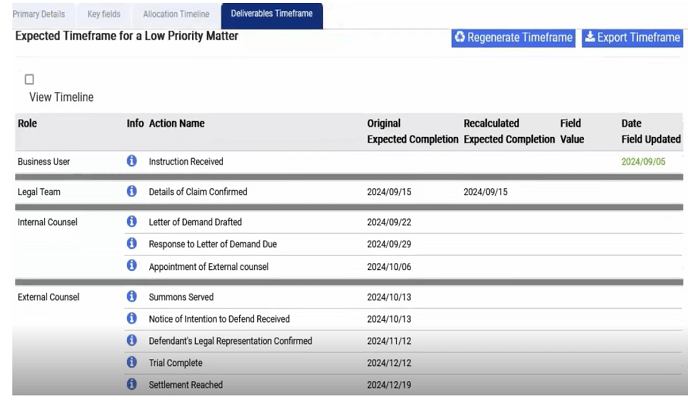Select the Deliverables Timeframe tab
The image size is (688, 400).
pyautogui.click(x=272, y=15)
